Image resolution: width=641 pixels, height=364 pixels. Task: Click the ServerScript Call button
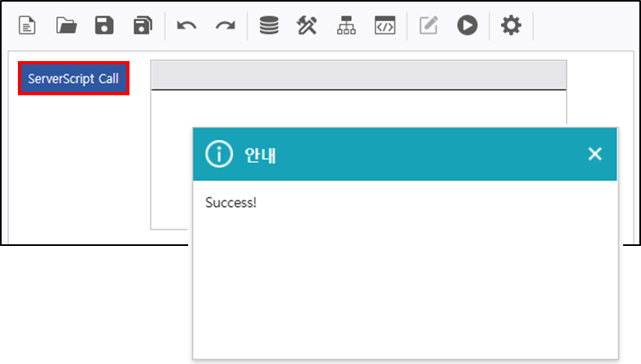click(73, 78)
